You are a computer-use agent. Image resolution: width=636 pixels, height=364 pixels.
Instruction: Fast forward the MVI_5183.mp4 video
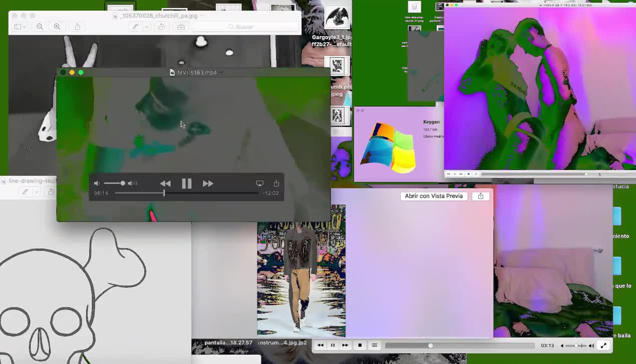208,184
